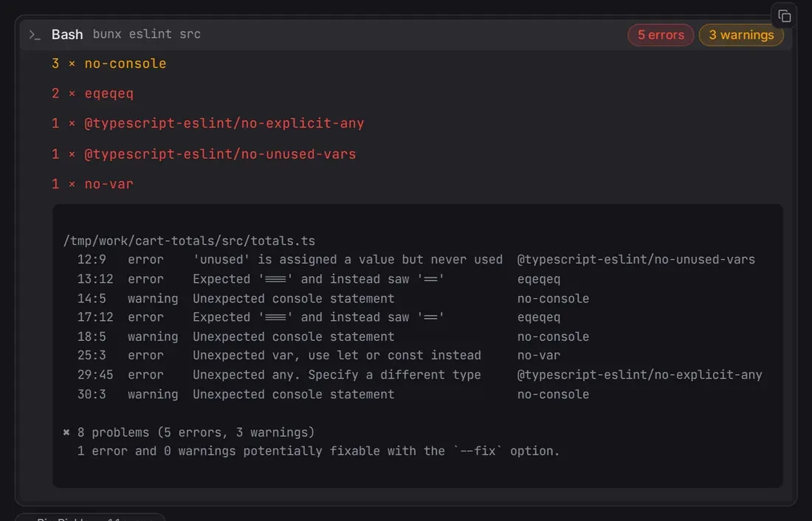The image size is (812, 521).
Task: Click the totals.ts file path
Action: (189, 241)
